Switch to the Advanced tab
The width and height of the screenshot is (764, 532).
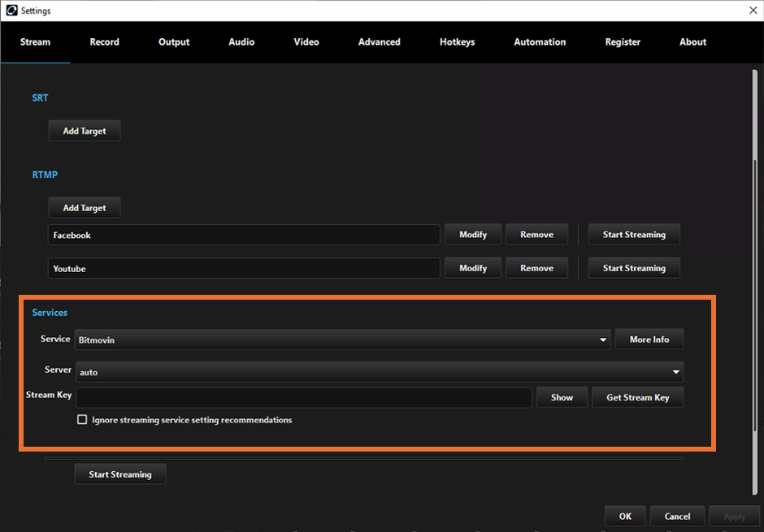[x=379, y=41]
